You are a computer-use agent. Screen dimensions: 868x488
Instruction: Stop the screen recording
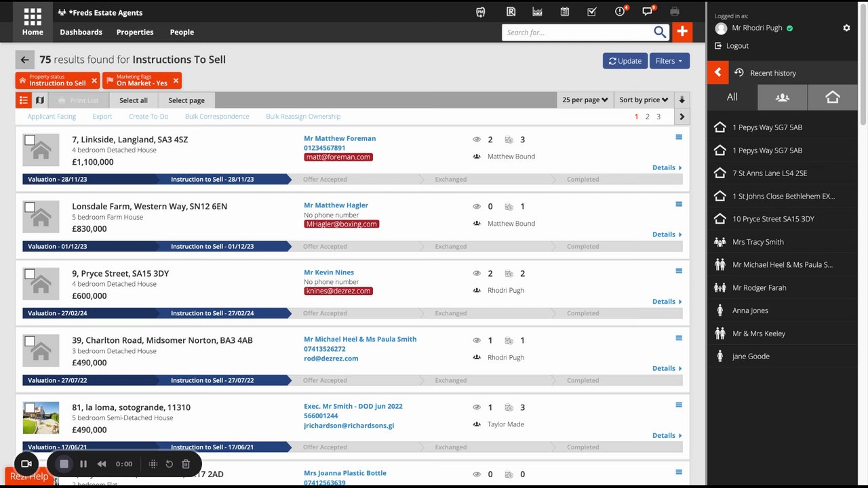(64, 464)
